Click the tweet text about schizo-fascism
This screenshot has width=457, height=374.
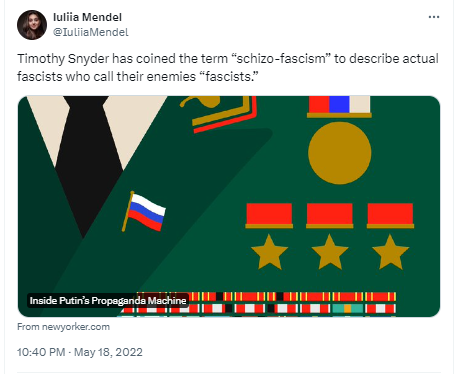(228, 67)
